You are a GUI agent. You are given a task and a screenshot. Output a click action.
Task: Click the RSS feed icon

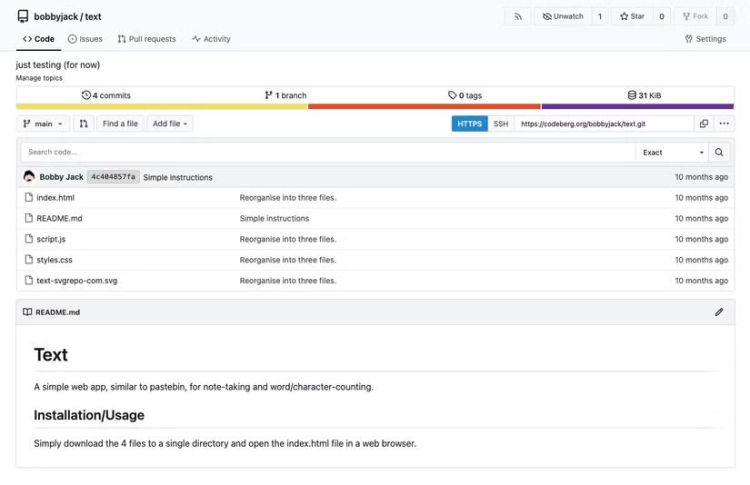click(517, 16)
